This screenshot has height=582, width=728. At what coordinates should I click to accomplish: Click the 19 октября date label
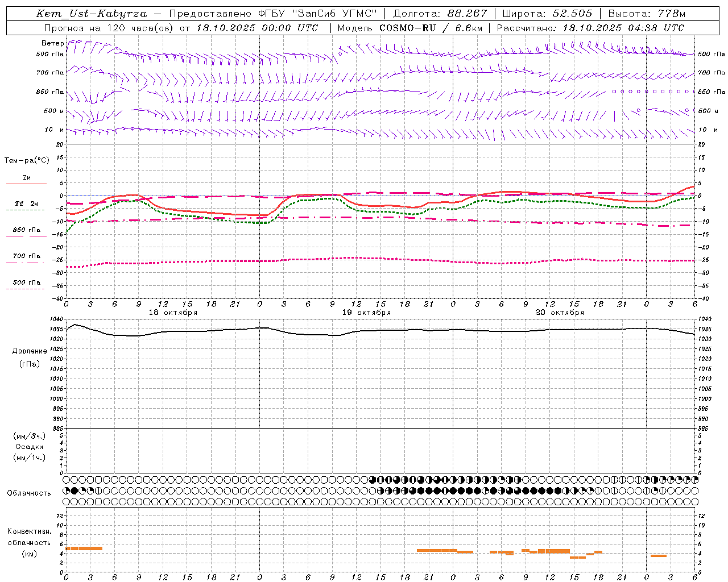366,313
